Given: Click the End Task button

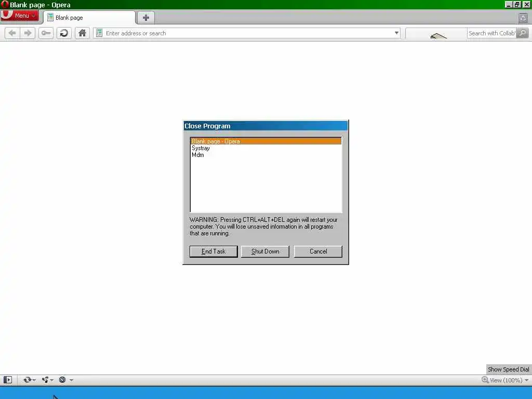Looking at the screenshot, I should tap(214, 251).
